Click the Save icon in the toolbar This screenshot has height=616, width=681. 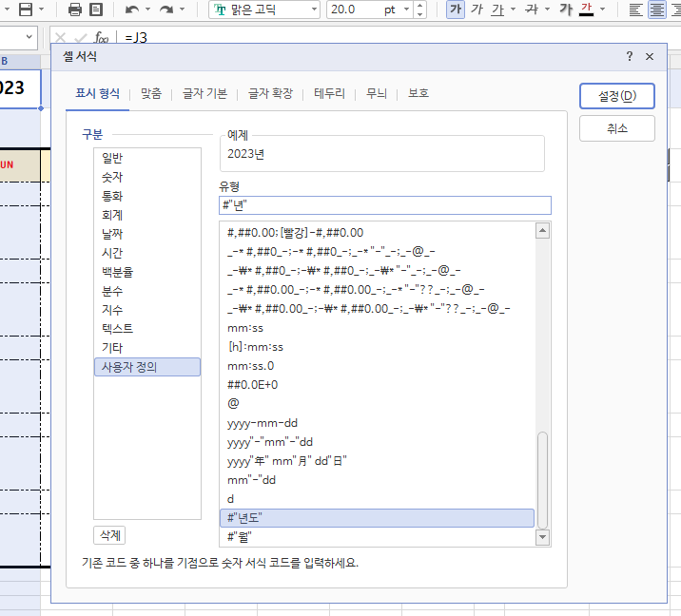pos(26,10)
